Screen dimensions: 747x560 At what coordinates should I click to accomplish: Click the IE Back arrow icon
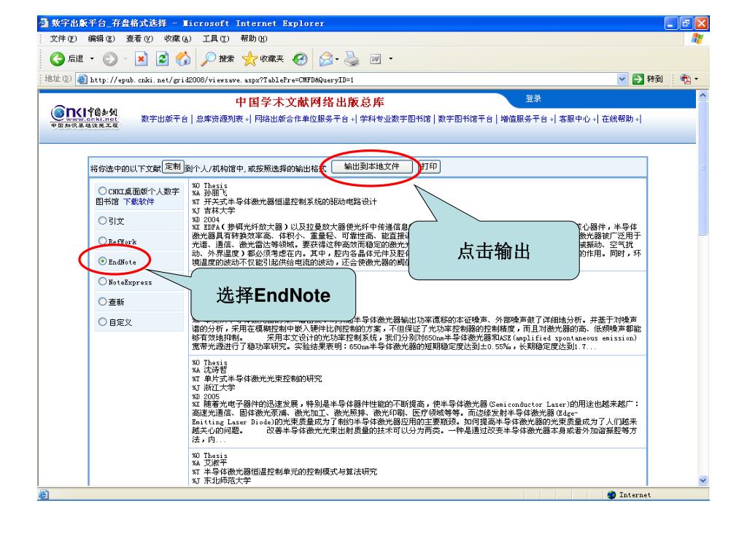(x=57, y=58)
